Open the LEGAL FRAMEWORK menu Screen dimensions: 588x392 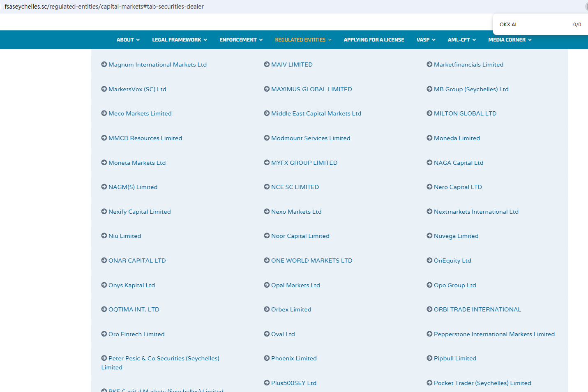click(x=180, y=40)
